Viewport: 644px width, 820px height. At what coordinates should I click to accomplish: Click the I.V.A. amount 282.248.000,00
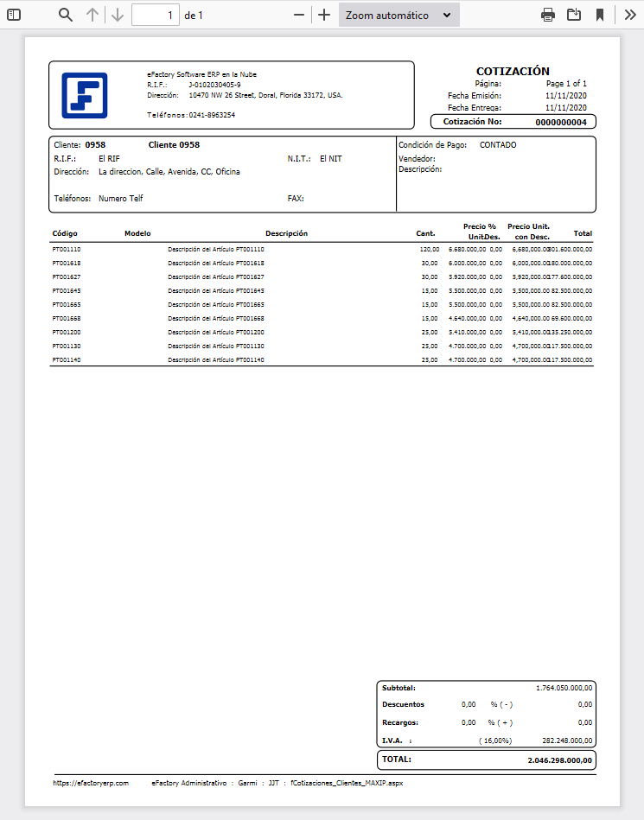coord(567,741)
